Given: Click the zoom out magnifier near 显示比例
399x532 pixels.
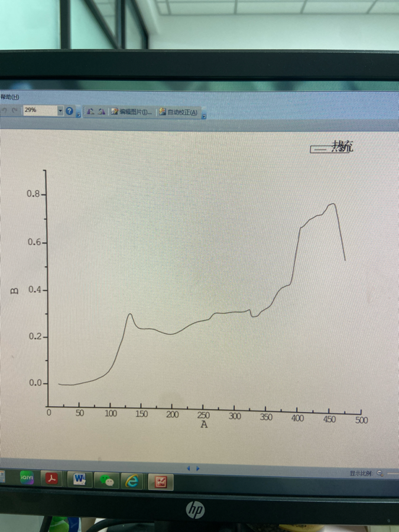Looking at the screenshot, I should [x=380, y=473].
